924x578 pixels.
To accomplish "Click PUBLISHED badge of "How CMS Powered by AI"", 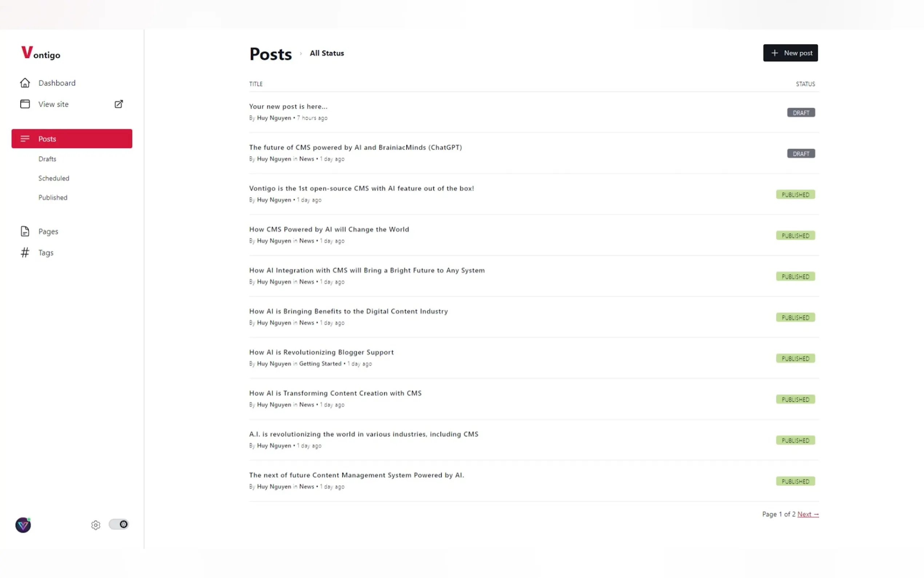I will (795, 235).
